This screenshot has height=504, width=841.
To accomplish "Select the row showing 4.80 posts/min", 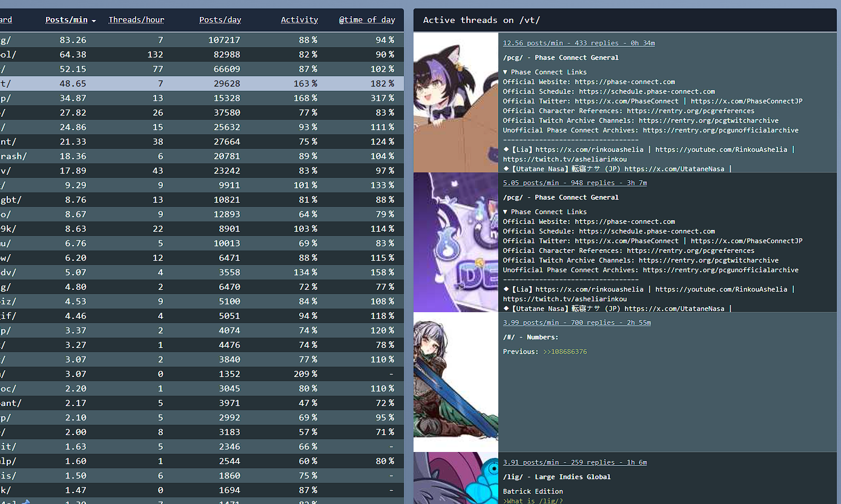I will (x=202, y=287).
